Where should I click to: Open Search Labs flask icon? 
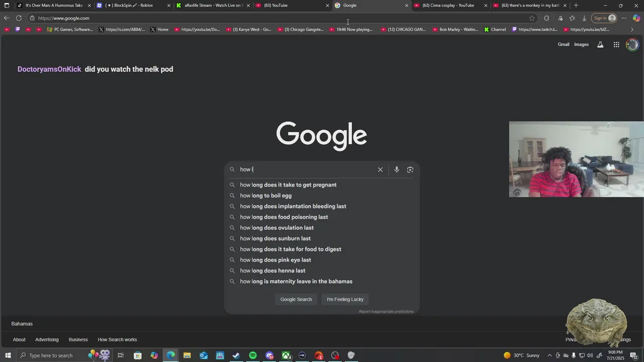pos(600,45)
